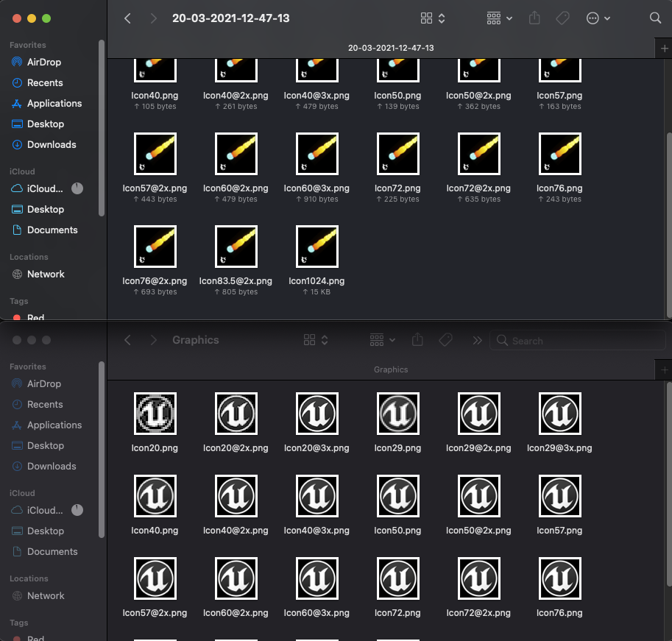Click the '15 KB' upload size label

[316, 291]
